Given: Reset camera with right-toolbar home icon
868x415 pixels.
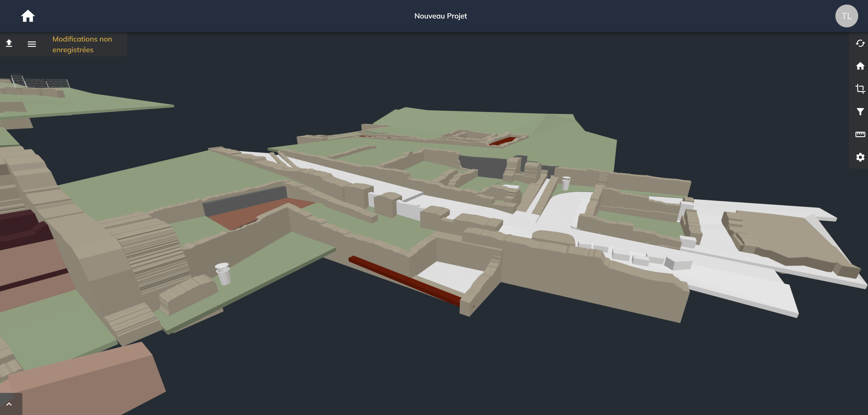Looking at the screenshot, I should 860,66.
